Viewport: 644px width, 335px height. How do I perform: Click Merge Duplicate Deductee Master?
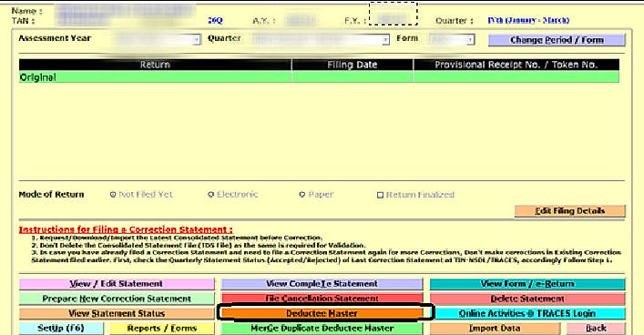(322, 329)
